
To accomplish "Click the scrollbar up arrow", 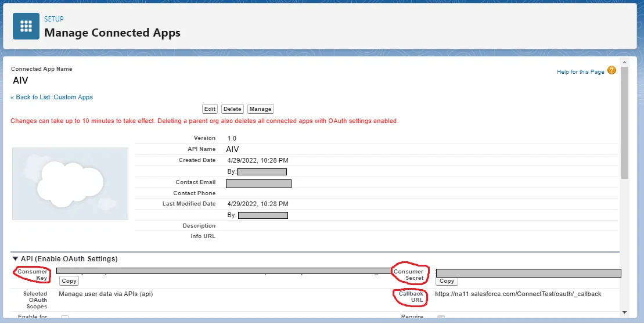I will (624, 62).
